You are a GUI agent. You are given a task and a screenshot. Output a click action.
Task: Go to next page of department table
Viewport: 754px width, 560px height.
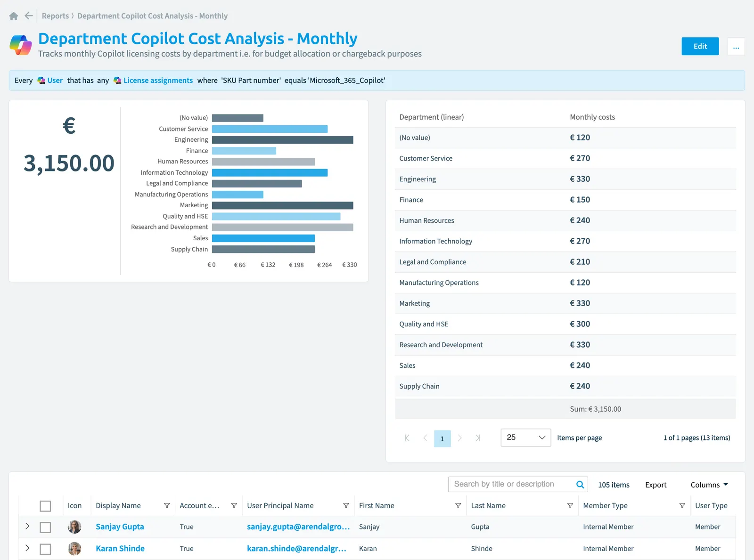point(460,438)
